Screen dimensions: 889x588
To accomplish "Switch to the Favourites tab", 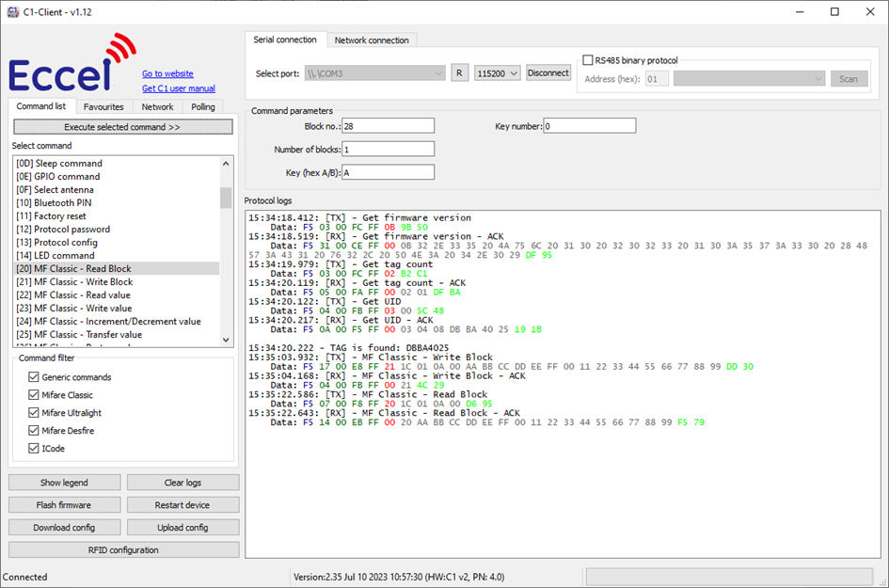I will [103, 106].
